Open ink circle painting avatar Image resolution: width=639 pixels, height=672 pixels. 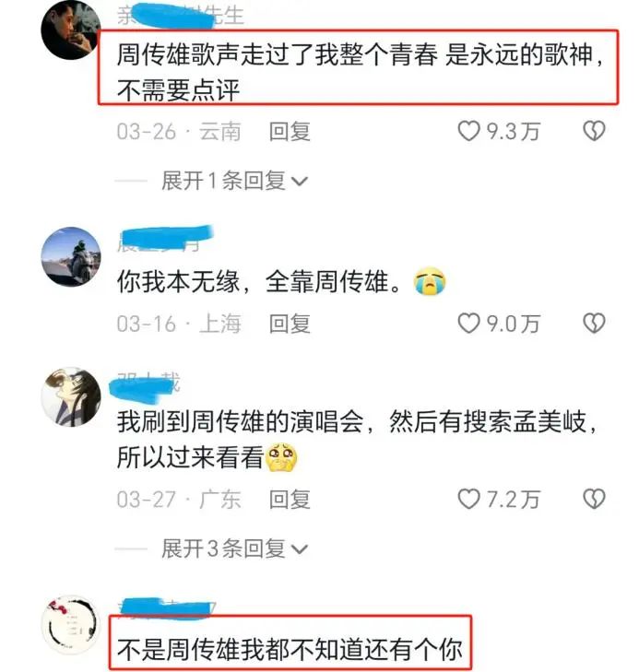click(x=71, y=625)
